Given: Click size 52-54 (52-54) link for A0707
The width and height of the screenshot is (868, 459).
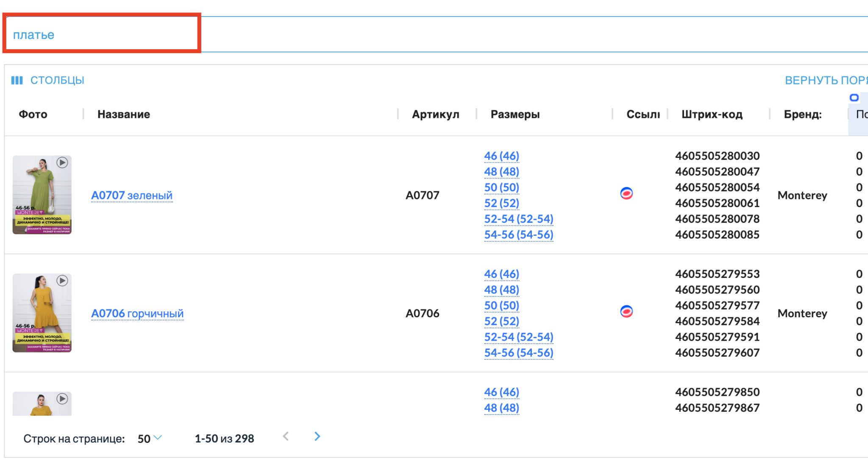Looking at the screenshot, I should point(518,219).
